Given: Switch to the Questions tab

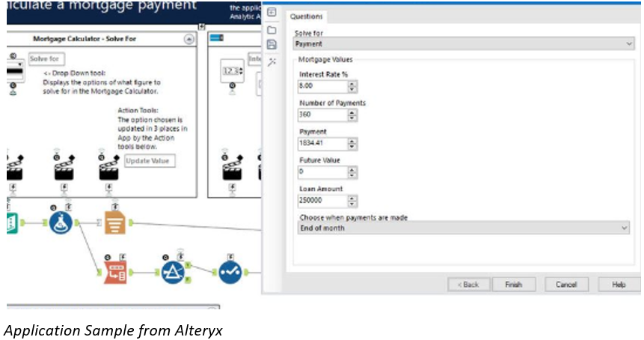Looking at the screenshot, I should click(306, 16).
